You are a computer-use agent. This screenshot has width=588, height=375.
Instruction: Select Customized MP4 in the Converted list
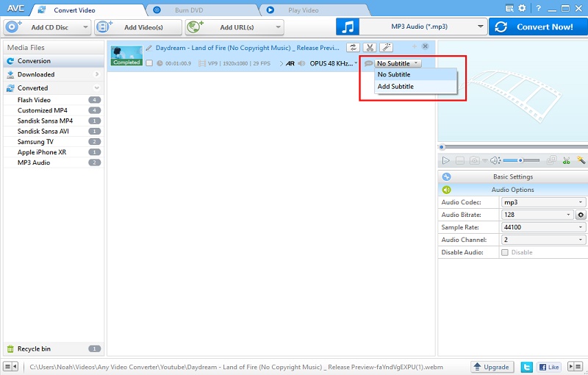54,110
